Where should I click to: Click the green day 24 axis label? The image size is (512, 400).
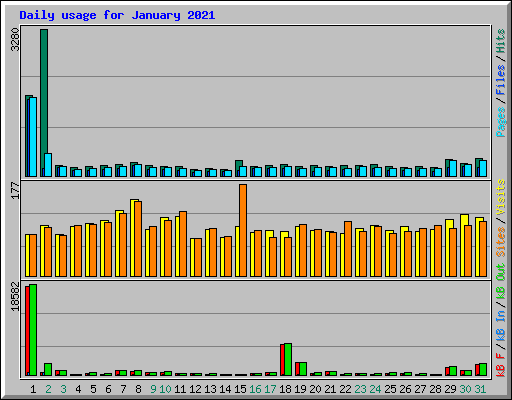[375, 389]
